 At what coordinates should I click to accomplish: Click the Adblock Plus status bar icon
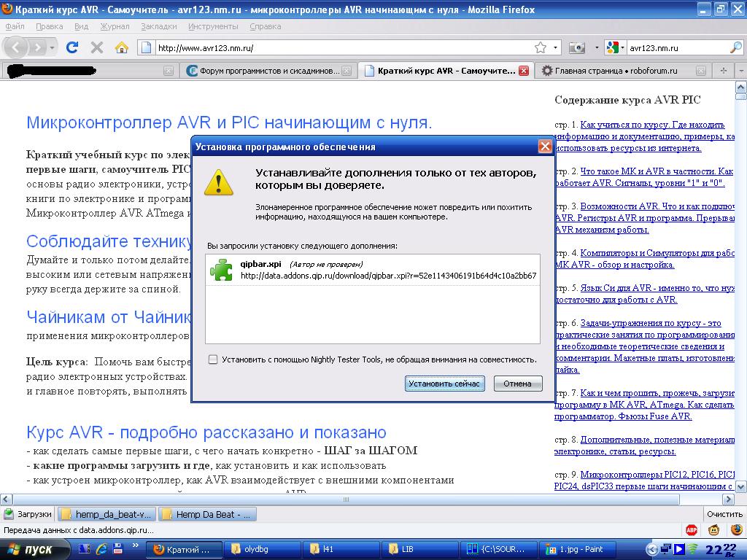691,531
